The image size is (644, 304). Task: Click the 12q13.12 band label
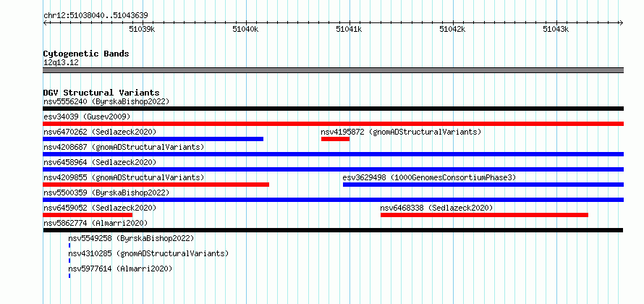click(x=62, y=62)
